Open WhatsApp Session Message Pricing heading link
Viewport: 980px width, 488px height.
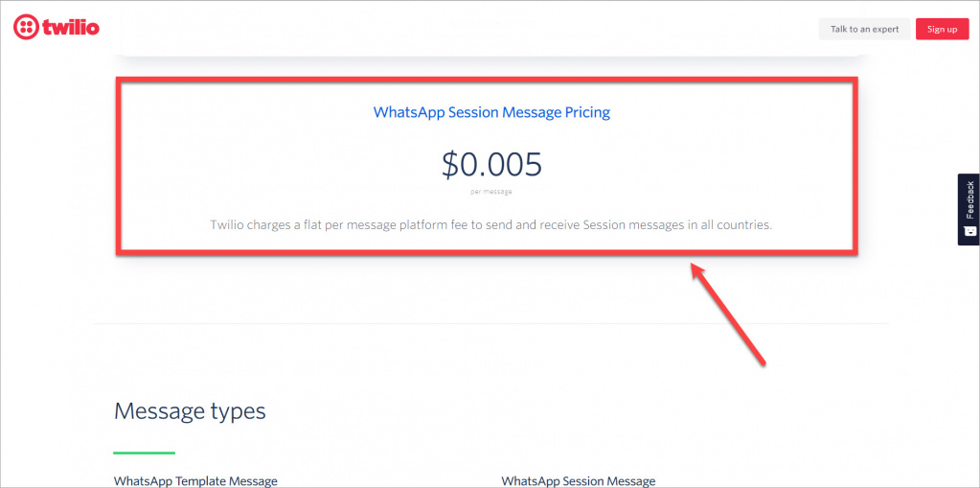click(x=491, y=112)
